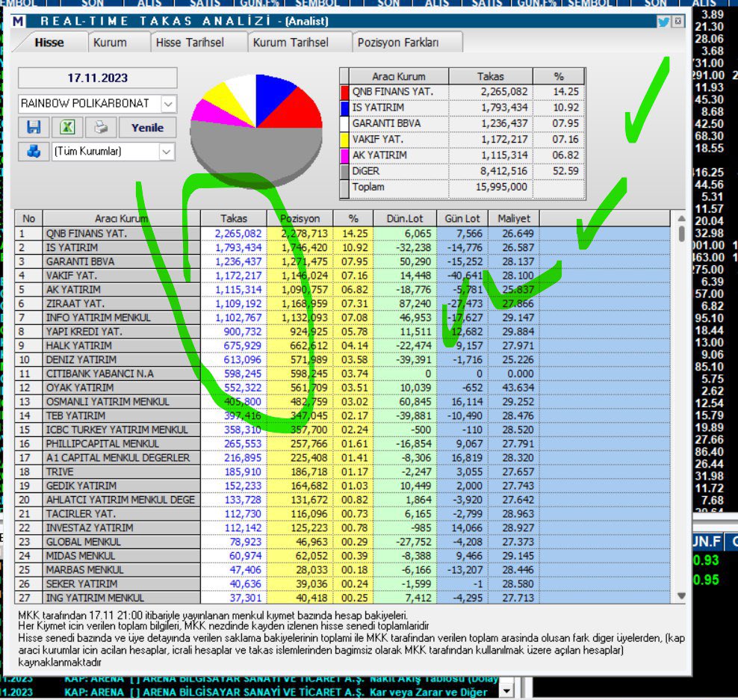Click the 17.11.2023 date field
The width and height of the screenshot is (738, 700).
[98, 78]
